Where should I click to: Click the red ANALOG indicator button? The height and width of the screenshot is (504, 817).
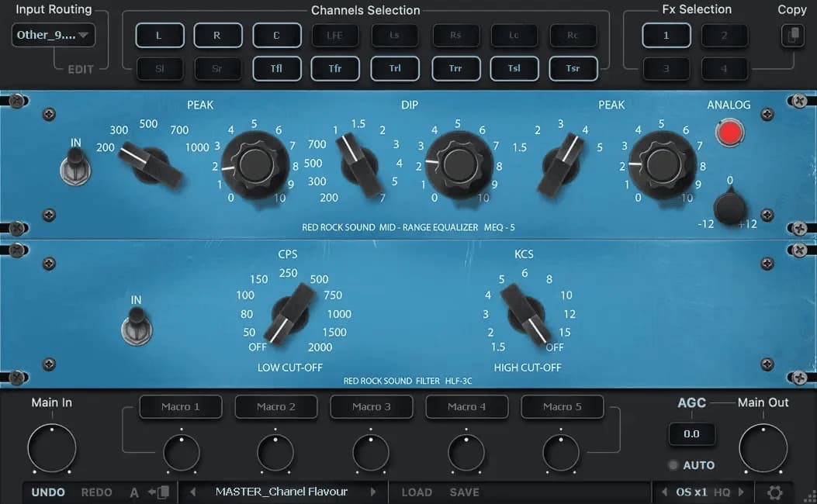point(729,133)
